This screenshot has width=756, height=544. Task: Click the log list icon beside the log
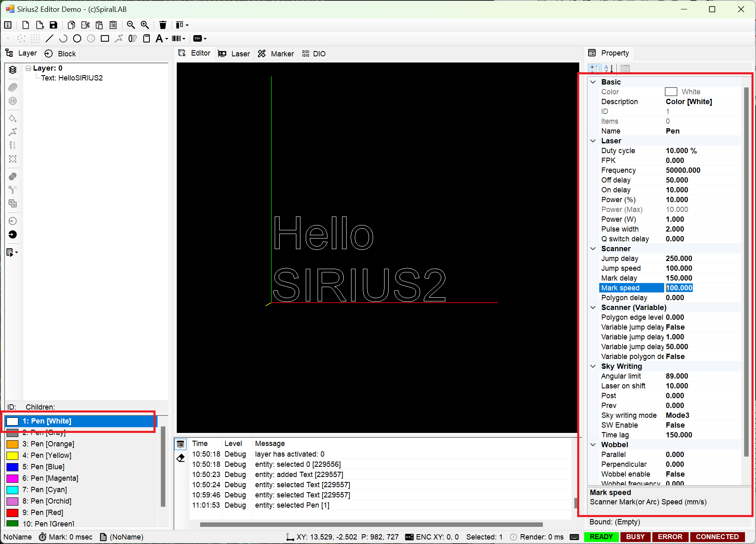(x=180, y=444)
